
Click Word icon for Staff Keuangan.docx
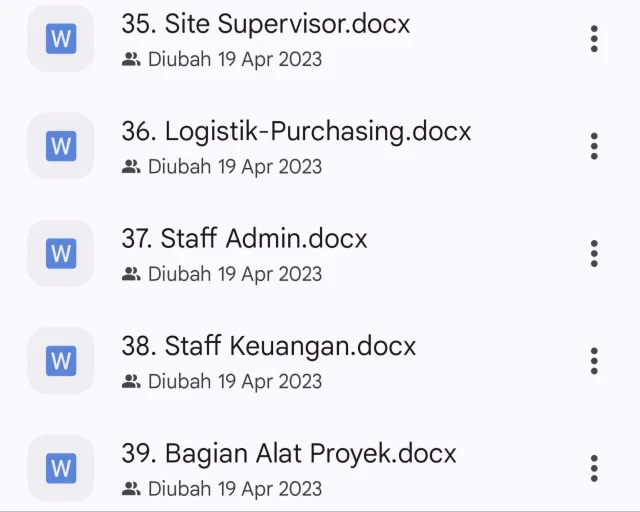61,360
